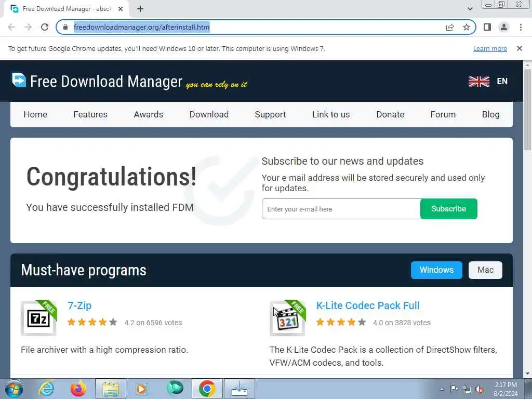The width and height of the screenshot is (532, 399).
Task: Click the e-mail input field
Action: click(x=341, y=209)
